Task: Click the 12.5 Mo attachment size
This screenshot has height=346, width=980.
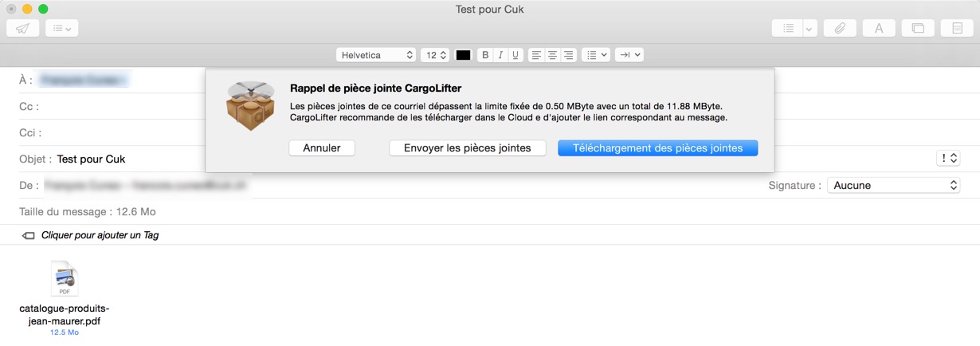Action: [x=65, y=332]
